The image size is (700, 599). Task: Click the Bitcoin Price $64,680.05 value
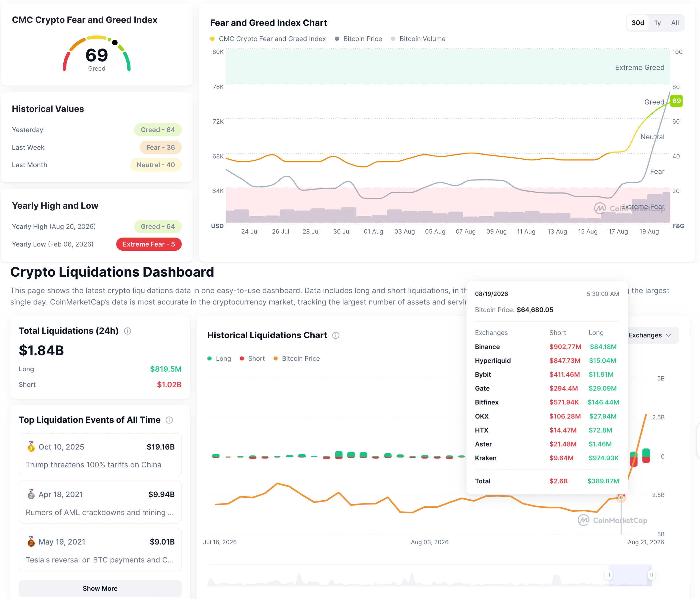[535, 310]
